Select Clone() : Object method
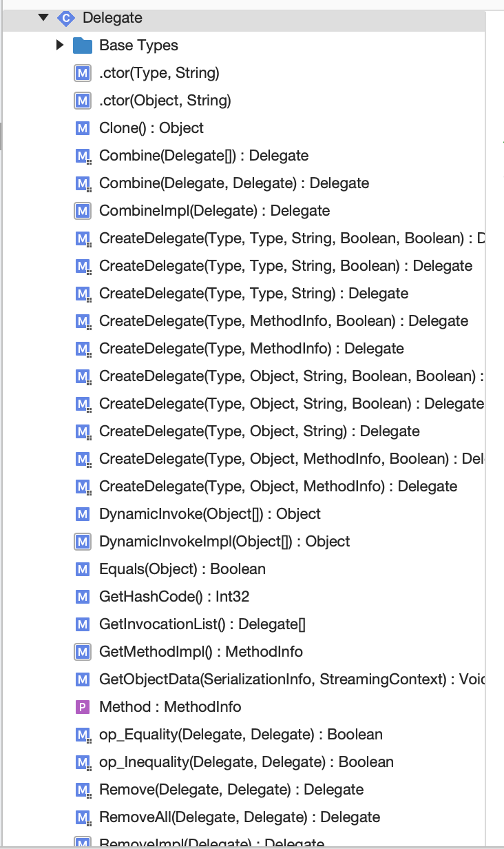 click(151, 128)
